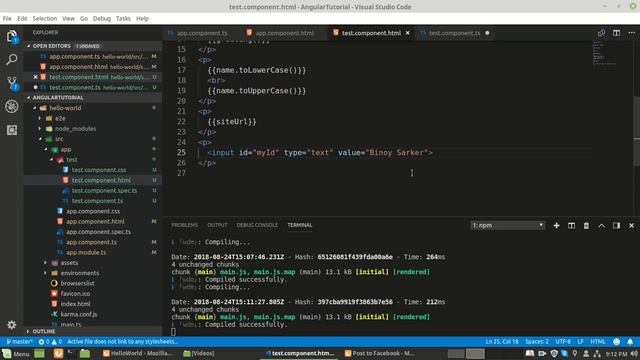Close test.component.html in Open Editors list

click(x=36, y=77)
